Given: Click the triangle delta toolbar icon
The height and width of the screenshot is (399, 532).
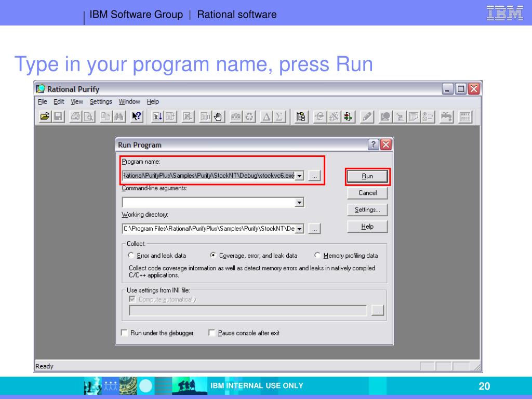Looking at the screenshot, I should tap(267, 117).
